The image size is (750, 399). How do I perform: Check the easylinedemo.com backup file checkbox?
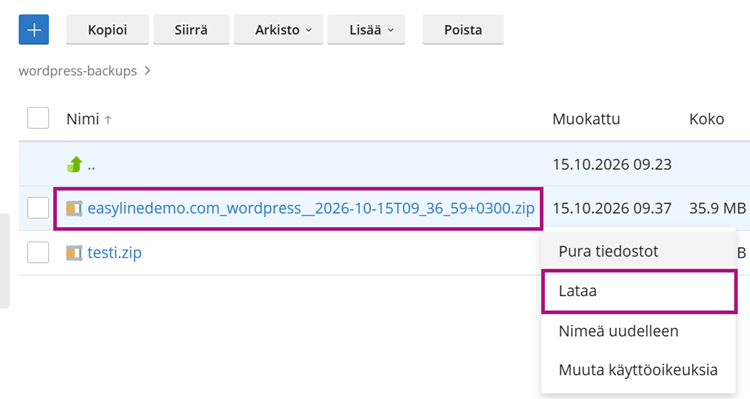pos(38,208)
